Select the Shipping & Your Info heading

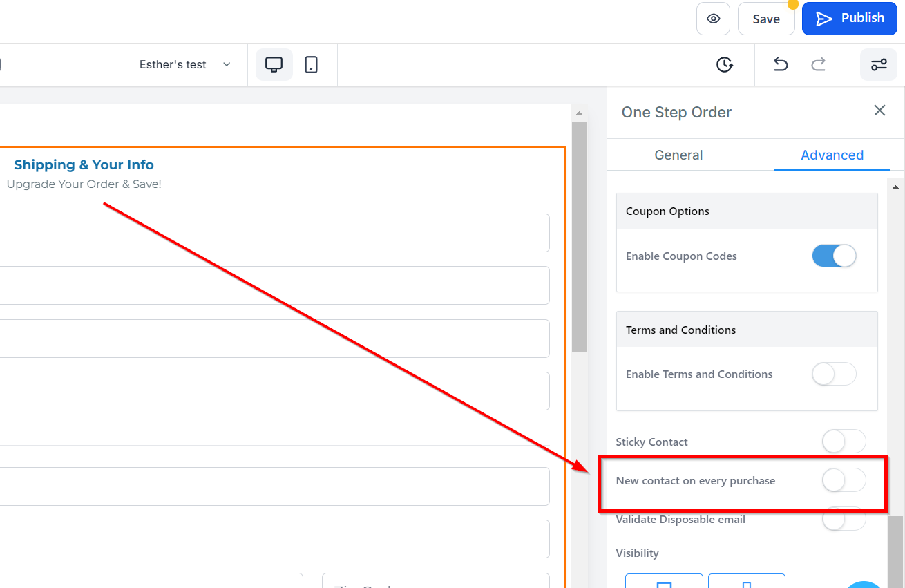point(84,164)
